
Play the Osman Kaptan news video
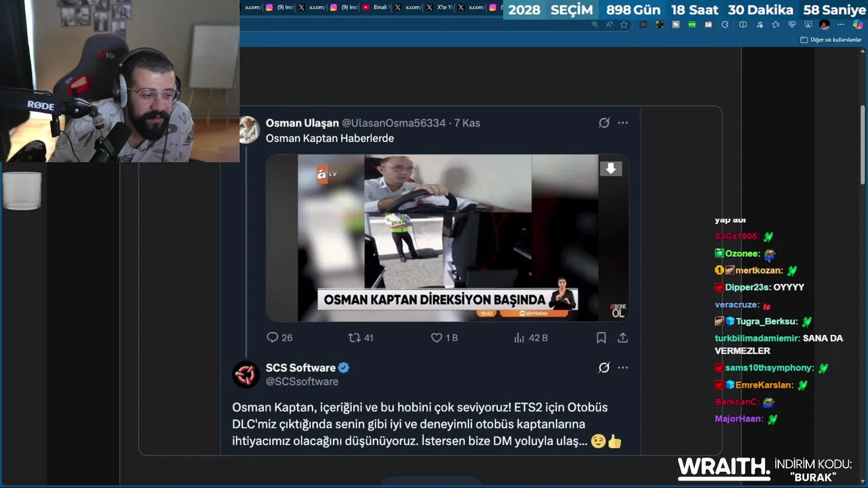coord(448,238)
